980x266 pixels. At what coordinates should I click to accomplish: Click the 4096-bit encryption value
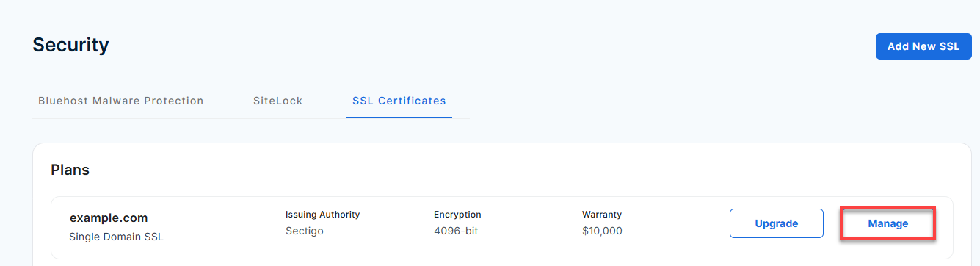(455, 231)
